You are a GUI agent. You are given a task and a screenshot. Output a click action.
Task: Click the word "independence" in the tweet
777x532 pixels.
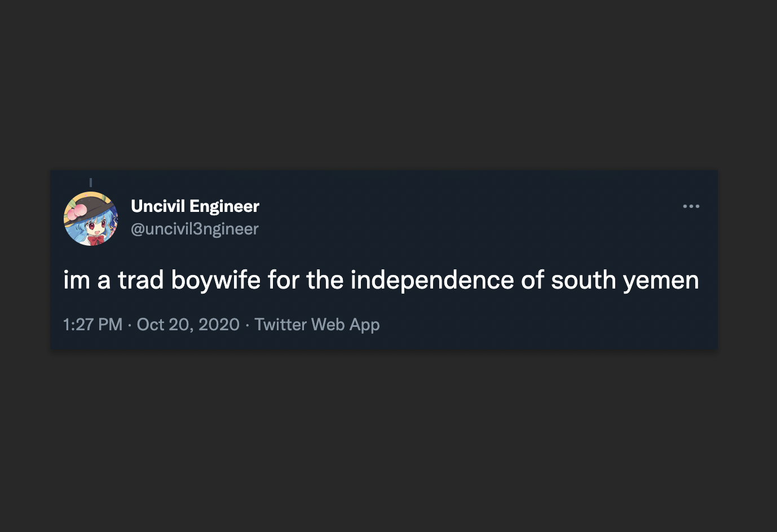pyautogui.click(x=432, y=281)
